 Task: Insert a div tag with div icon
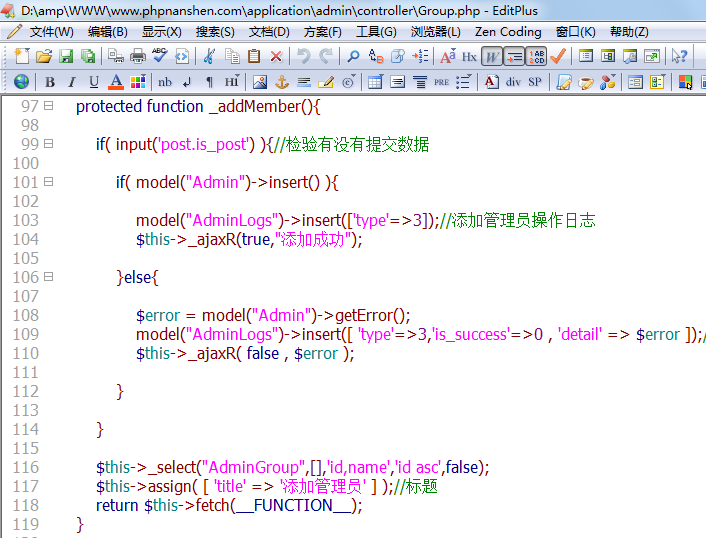[x=513, y=82]
